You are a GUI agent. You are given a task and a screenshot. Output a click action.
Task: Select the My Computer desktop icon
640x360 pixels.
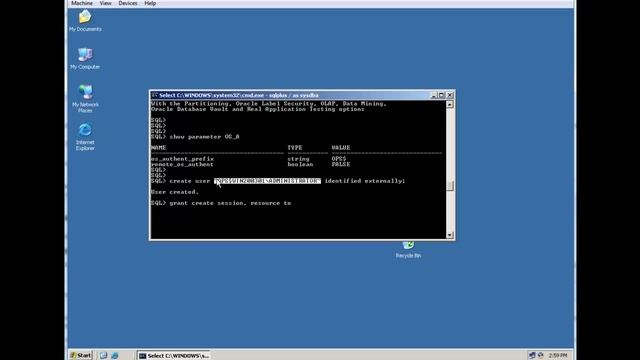coord(85,58)
